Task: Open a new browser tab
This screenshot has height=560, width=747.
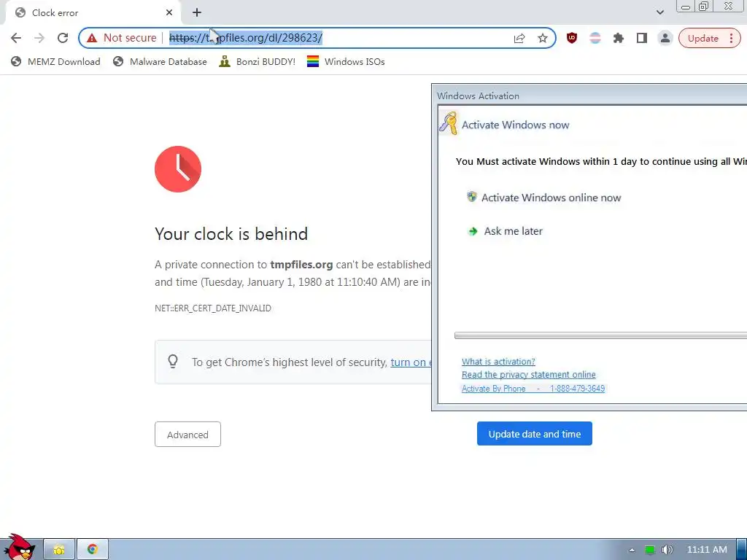Action: 197,13
